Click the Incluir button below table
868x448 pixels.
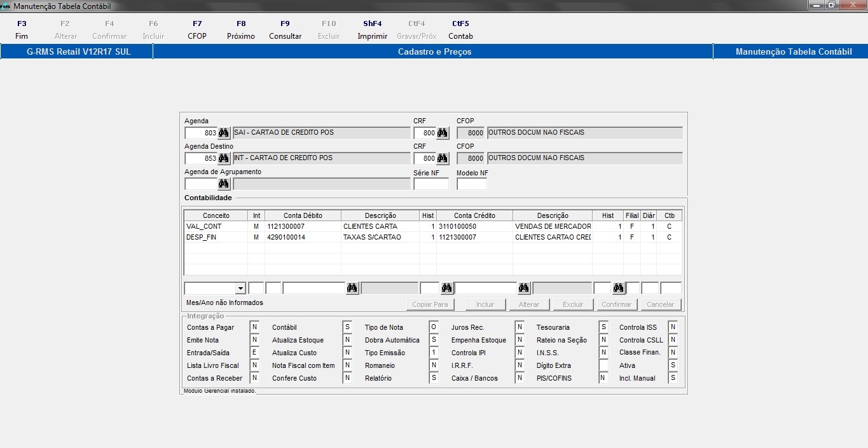(x=485, y=304)
